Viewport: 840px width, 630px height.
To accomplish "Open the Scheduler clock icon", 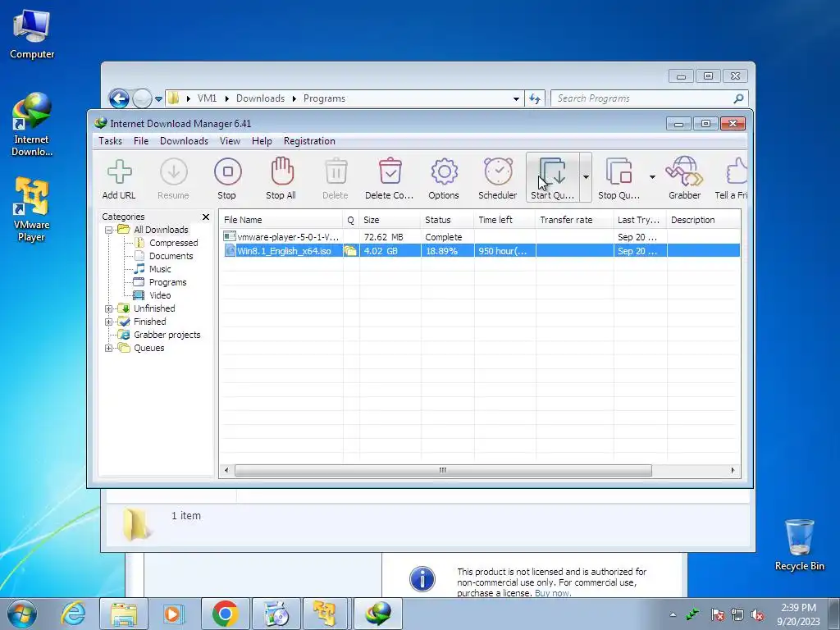I will coord(498,171).
